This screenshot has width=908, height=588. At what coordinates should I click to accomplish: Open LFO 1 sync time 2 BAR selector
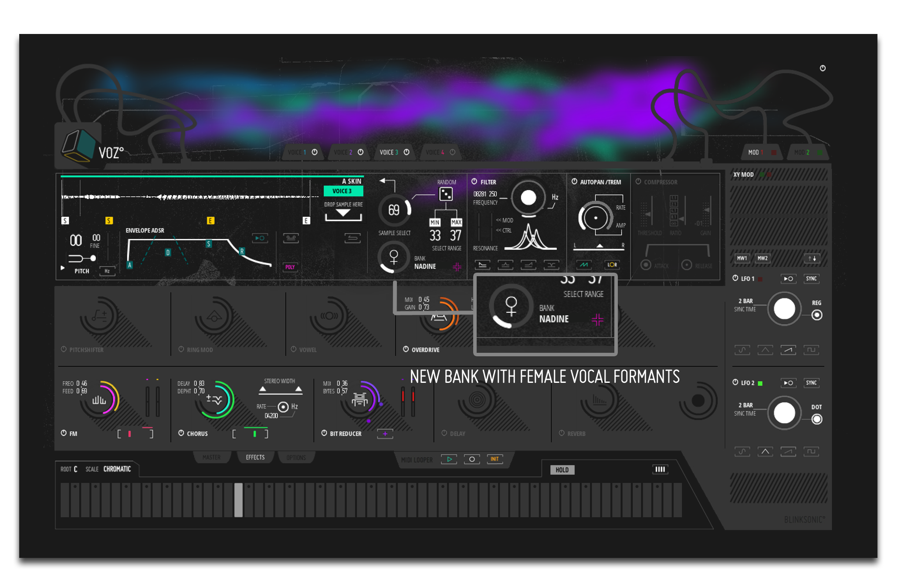point(745,301)
